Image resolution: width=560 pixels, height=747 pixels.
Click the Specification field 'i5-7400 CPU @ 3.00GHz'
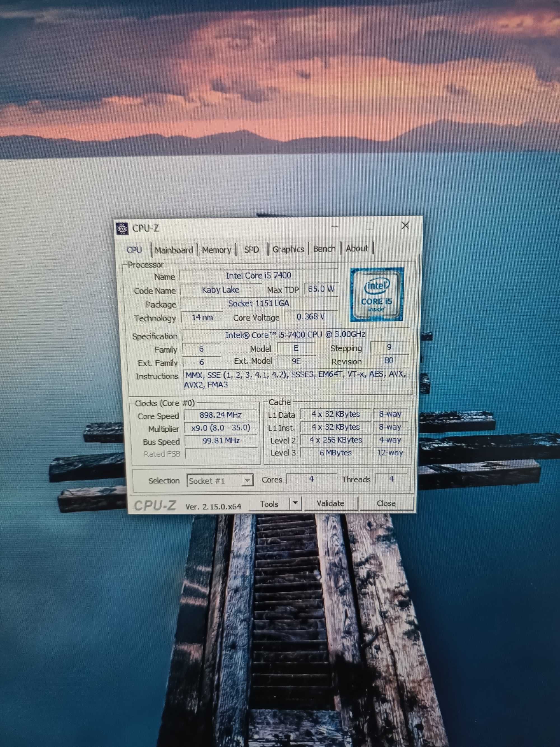click(295, 335)
